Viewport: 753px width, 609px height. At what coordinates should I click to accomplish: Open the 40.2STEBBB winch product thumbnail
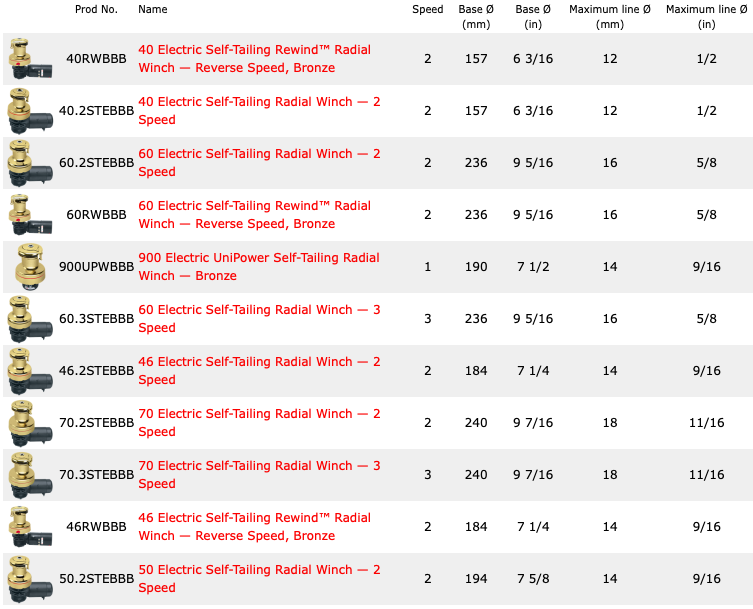[x=31, y=111]
